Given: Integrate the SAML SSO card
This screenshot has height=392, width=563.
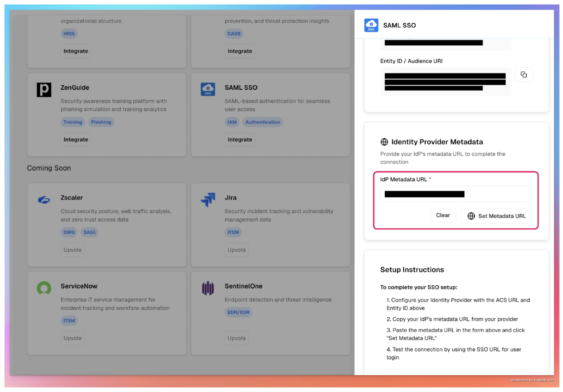Looking at the screenshot, I should tap(240, 140).
